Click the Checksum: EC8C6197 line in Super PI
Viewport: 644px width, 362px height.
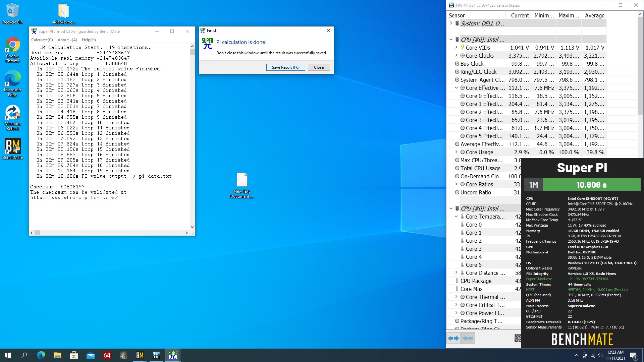pos(57,187)
